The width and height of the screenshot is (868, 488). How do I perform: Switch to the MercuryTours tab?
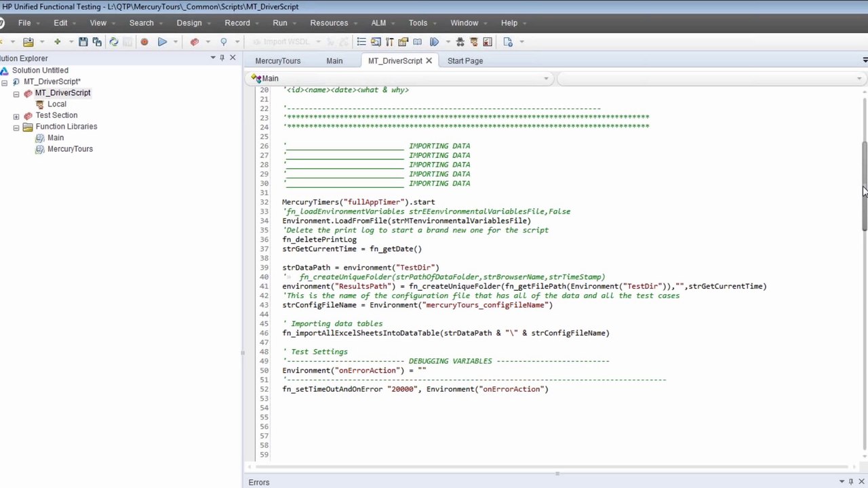[x=278, y=61]
